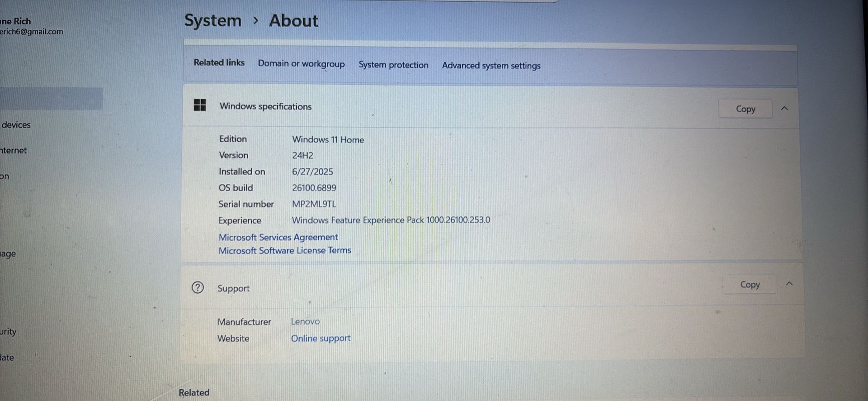Click the Serial number label

click(246, 204)
